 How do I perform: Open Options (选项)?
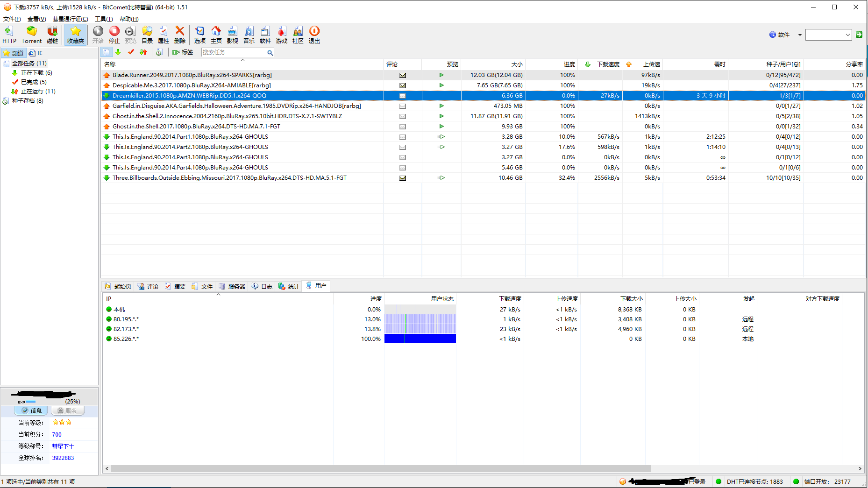[x=200, y=35]
